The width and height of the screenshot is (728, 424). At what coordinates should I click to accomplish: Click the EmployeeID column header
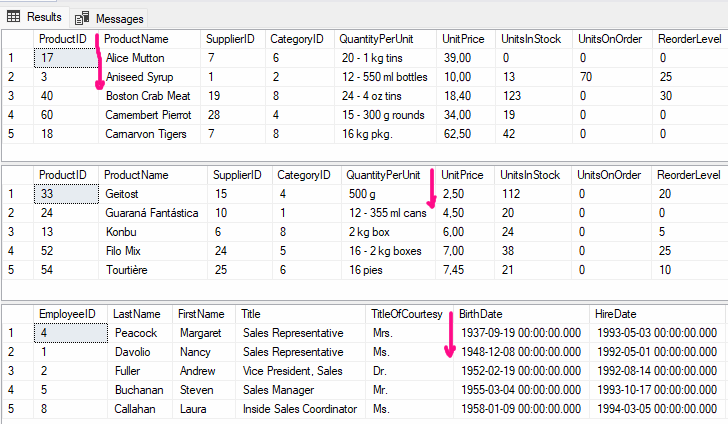click(x=68, y=313)
